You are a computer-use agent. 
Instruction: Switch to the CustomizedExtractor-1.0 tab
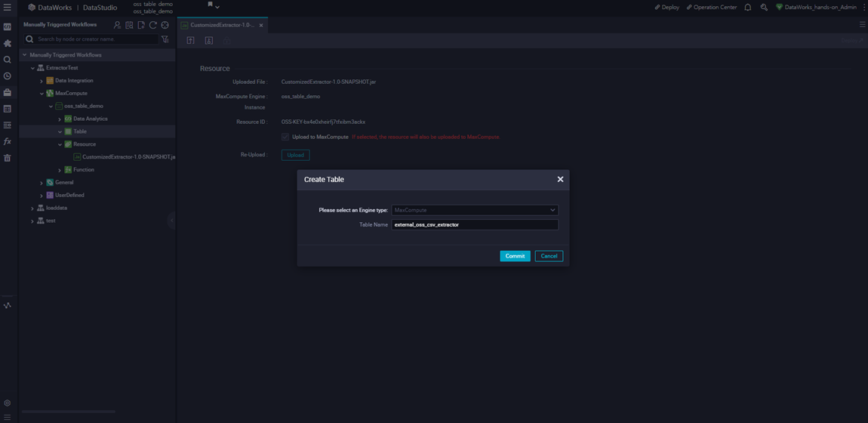coord(222,25)
